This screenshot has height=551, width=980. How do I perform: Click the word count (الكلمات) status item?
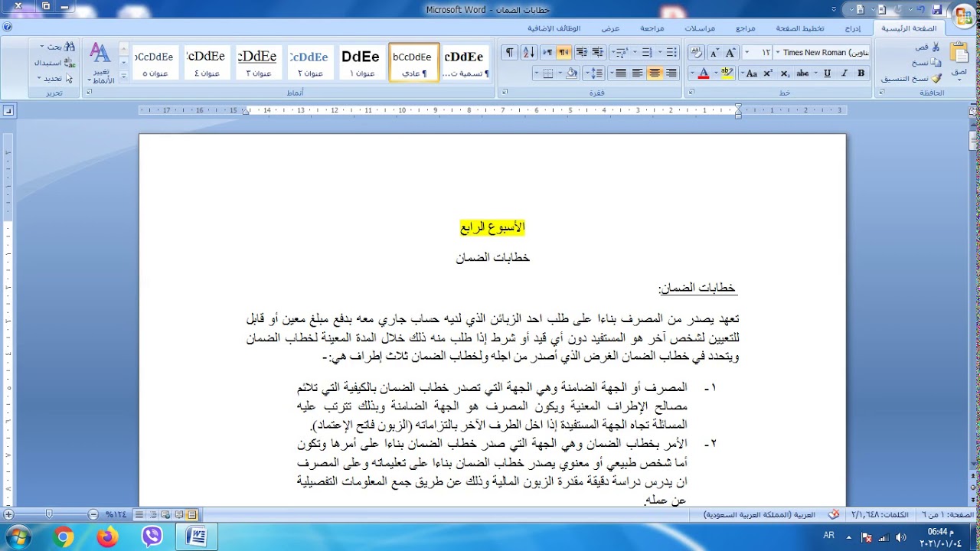click(x=880, y=515)
